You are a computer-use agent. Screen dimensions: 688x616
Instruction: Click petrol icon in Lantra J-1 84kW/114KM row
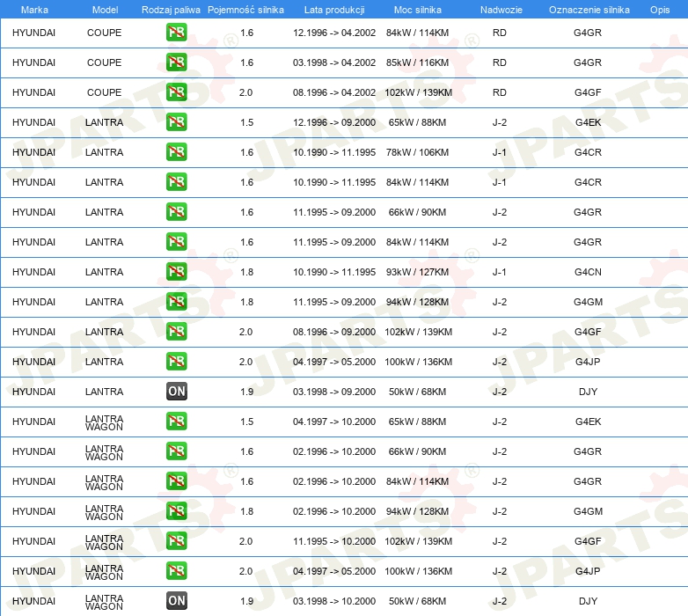tap(176, 181)
